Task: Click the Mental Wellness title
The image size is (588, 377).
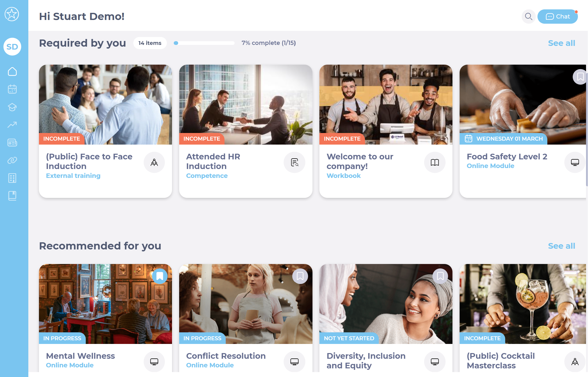Action: click(80, 356)
